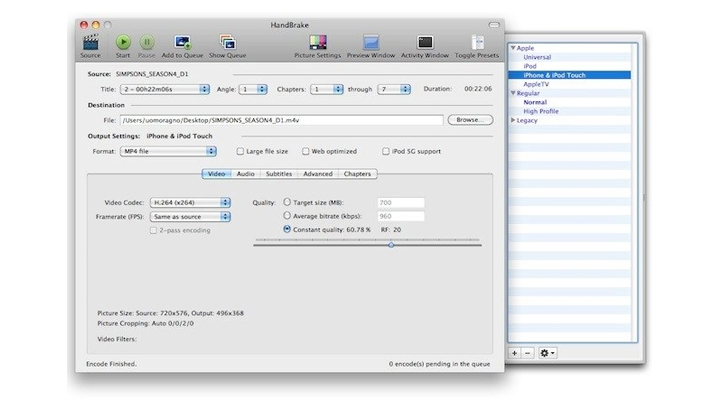
Task: Enable the Web optimized checkbox
Action: [x=303, y=151]
